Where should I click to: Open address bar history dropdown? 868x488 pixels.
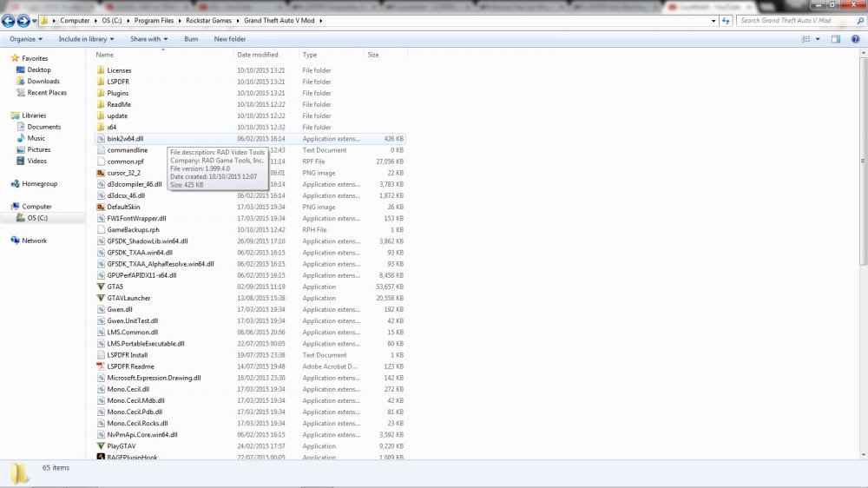[713, 21]
